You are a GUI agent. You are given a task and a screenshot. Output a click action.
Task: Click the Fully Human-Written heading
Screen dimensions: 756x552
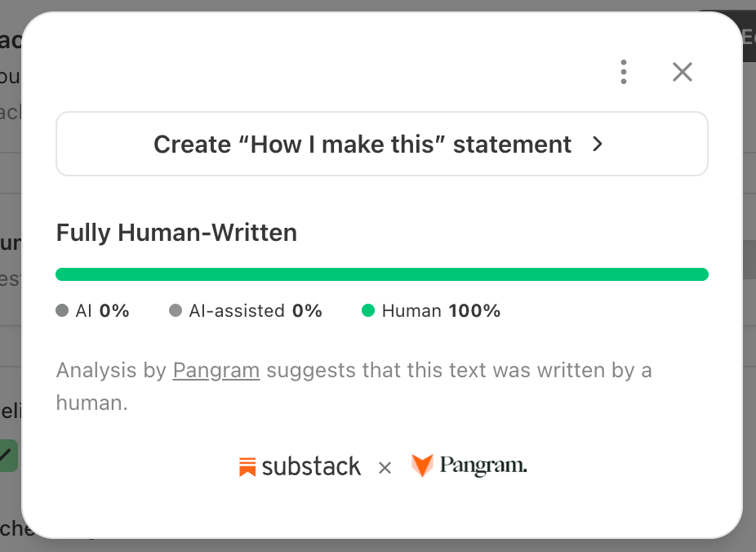coord(176,233)
